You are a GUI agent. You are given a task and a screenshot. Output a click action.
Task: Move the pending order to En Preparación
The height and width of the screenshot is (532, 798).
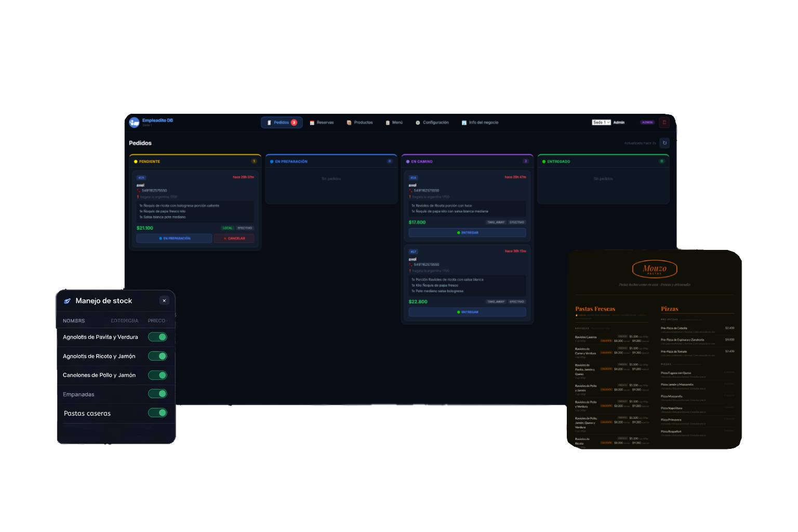[174, 238]
